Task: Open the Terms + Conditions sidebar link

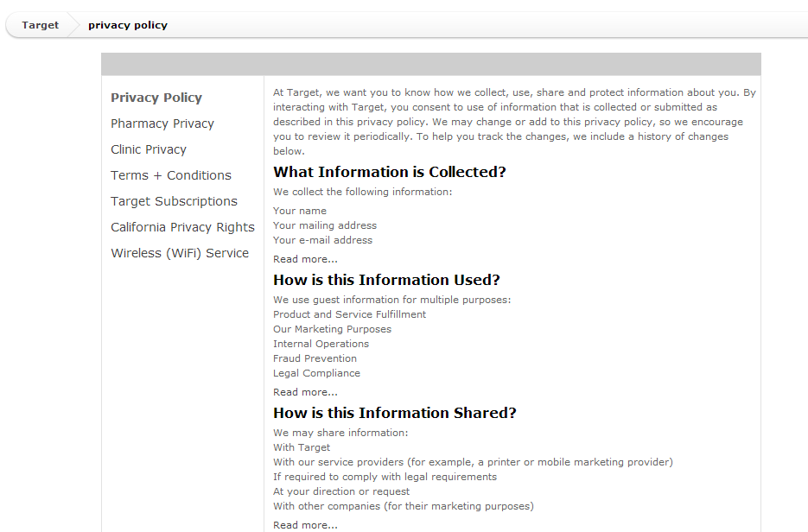Action: (x=171, y=175)
